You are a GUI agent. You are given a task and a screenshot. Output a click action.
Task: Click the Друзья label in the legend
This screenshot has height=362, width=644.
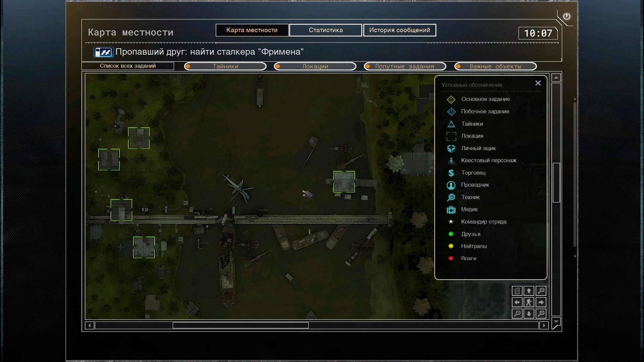(x=471, y=234)
